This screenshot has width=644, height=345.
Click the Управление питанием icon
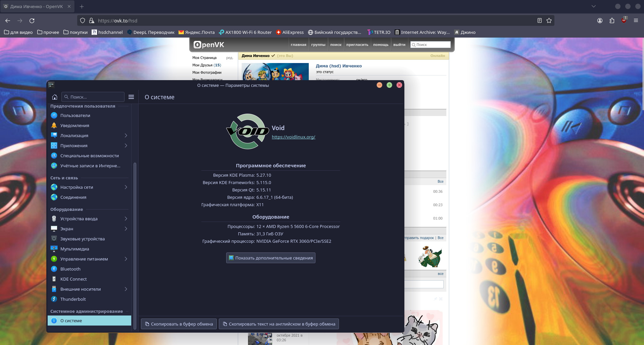click(54, 259)
